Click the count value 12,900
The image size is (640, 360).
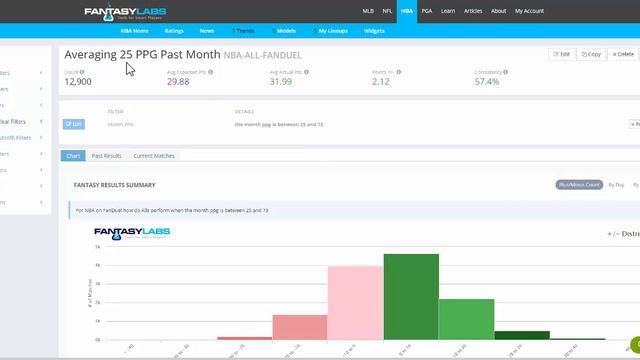pos(78,82)
